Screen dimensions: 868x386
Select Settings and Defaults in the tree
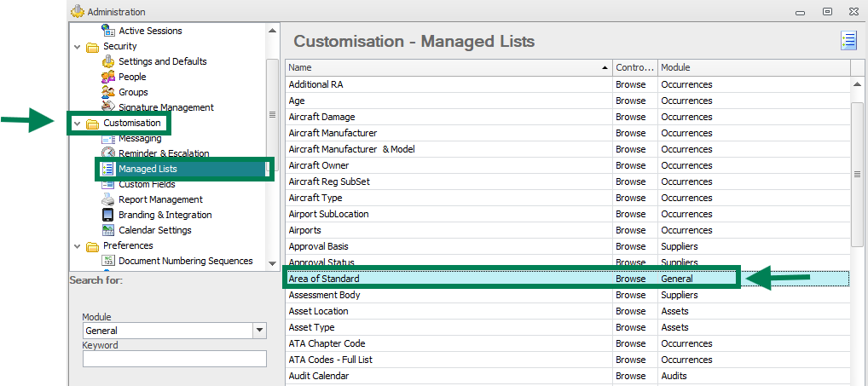(162, 61)
